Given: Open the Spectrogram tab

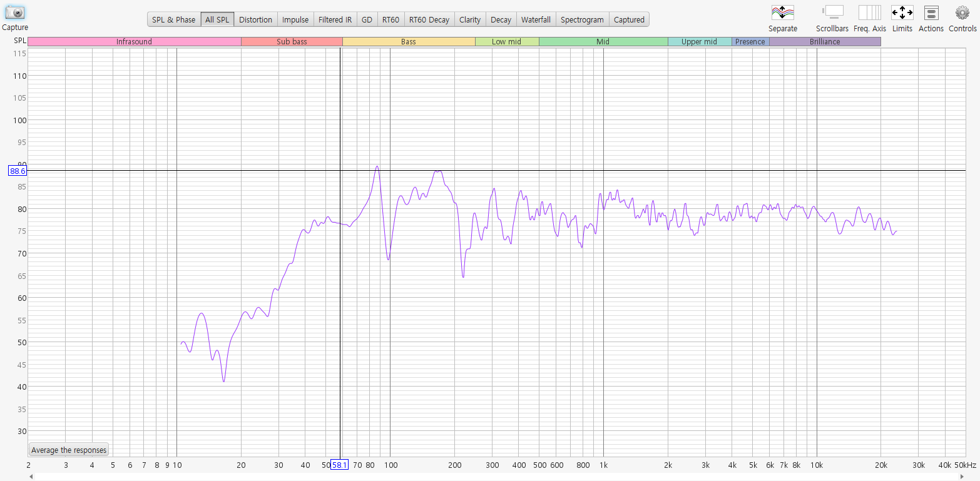Looking at the screenshot, I should click(x=582, y=19).
